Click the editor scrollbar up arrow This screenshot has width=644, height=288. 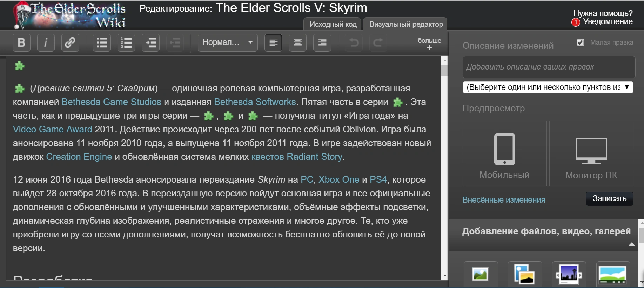coord(444,60)
